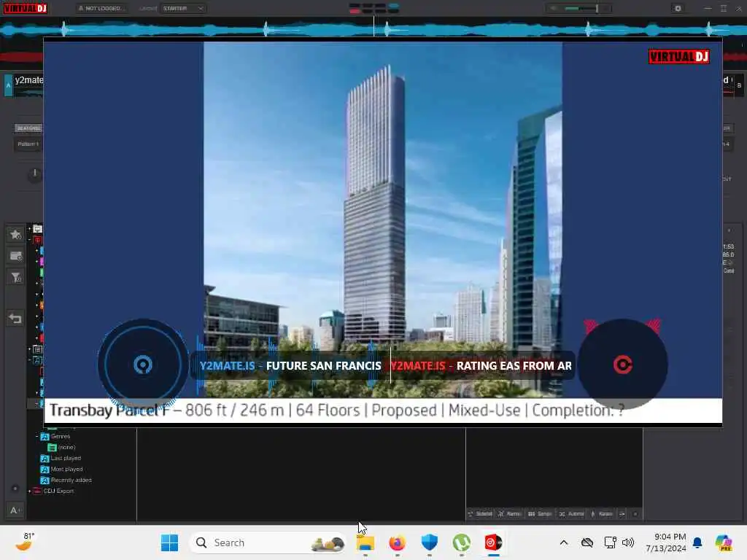Click the Genres folder icon
The width and height of the screenshot is (747, 560).
click(x=44, y=437)
